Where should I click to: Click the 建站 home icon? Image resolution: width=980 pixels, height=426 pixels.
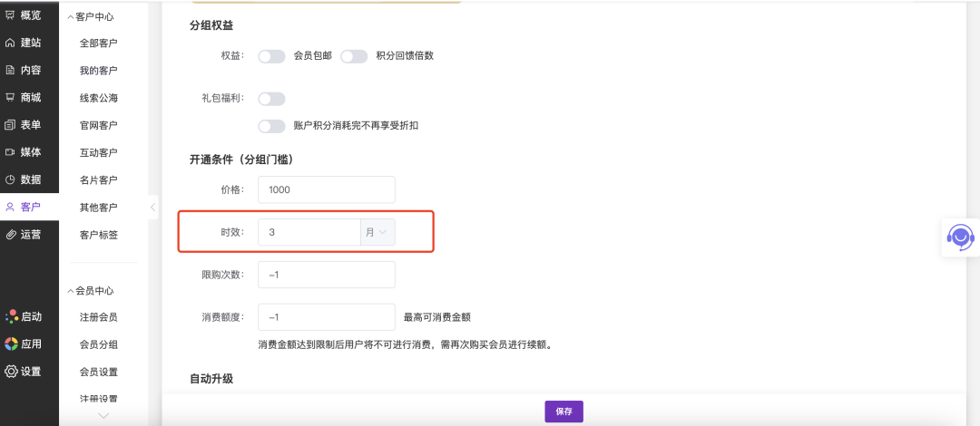pyautogui.click(x=10, y=43)
